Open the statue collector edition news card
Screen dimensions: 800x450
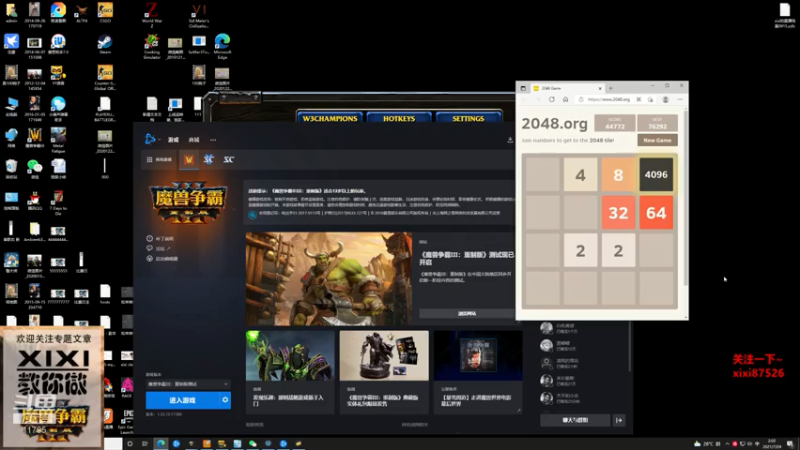pyautogui.click(x=384, y=370)
